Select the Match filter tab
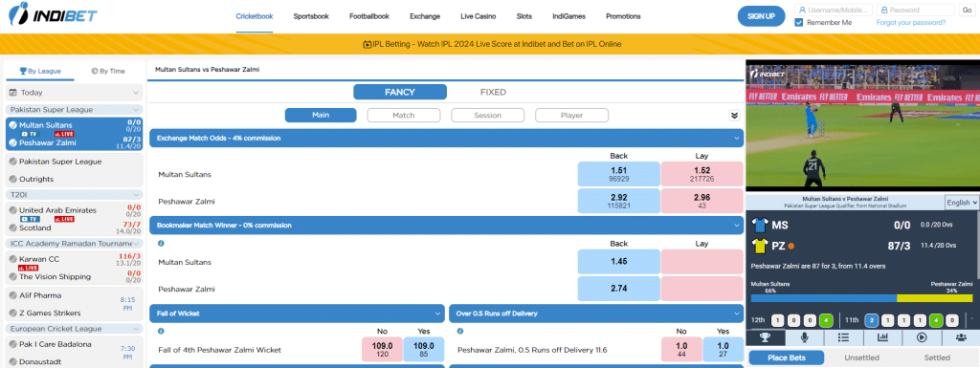The width and height of the screenshot is (980, 368). pos(404,116)
